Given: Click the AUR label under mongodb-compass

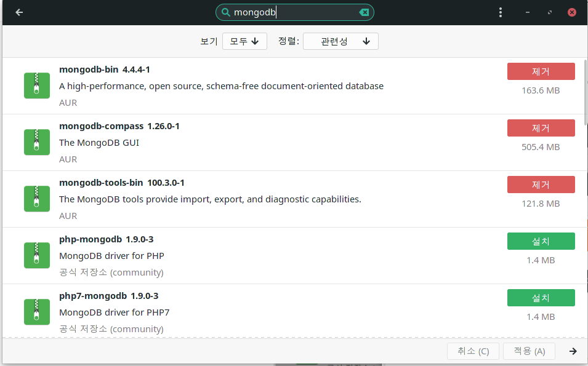Looking at the screenshot, I should [68, 159].
